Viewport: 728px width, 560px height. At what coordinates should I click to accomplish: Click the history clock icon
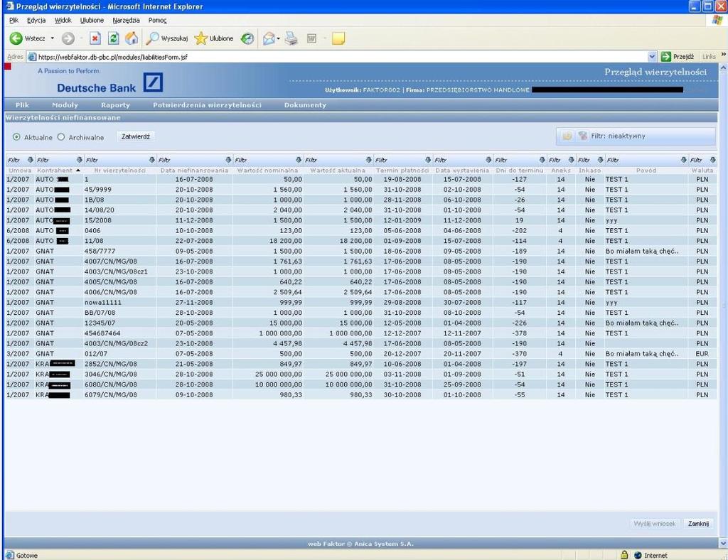(x=247, y=38)
